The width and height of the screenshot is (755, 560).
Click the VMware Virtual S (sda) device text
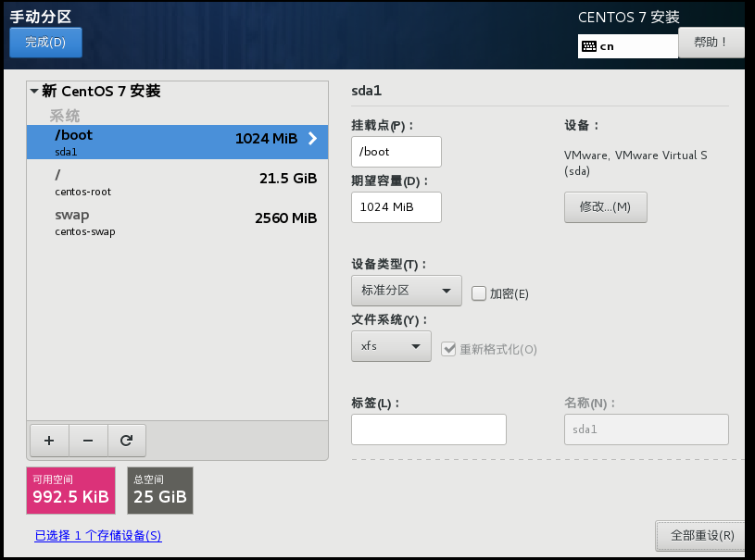click(x=635, y=163)
